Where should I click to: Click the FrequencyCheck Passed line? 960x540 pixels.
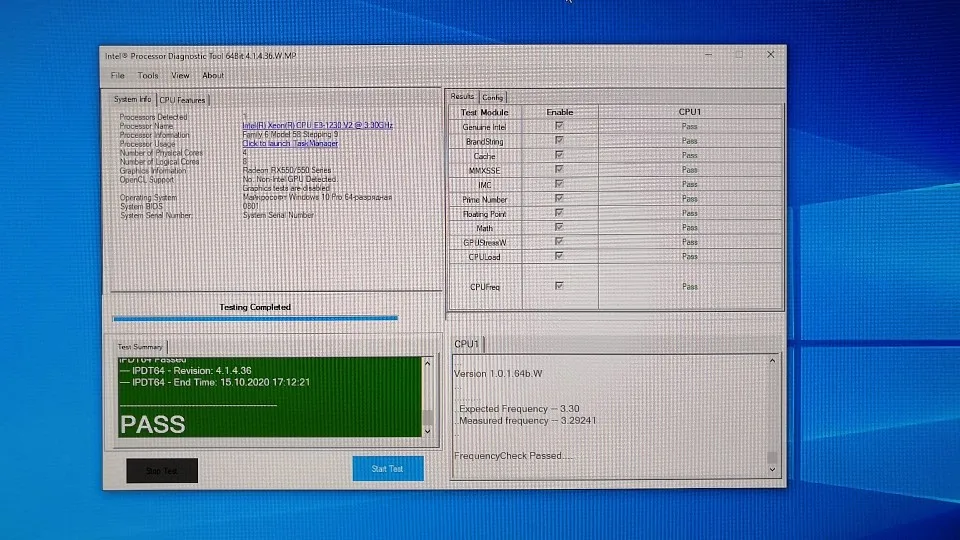click(514, 456)
